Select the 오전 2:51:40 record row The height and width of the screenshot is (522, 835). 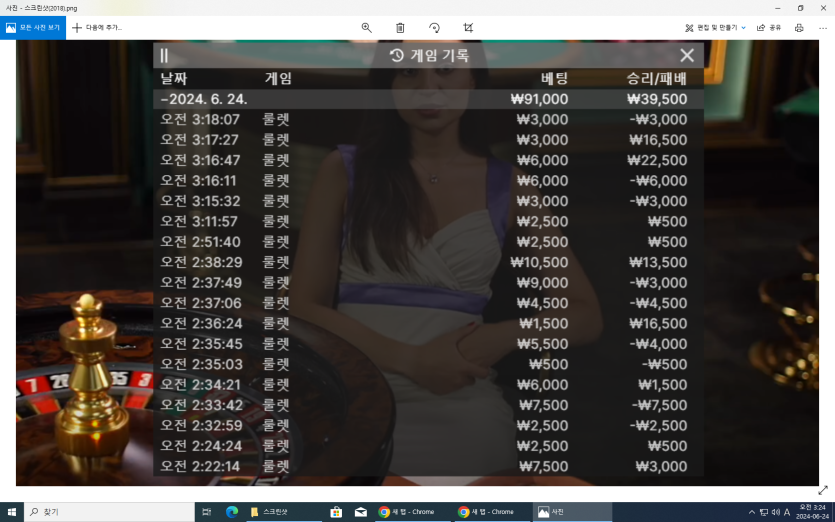tap(428, 242)
